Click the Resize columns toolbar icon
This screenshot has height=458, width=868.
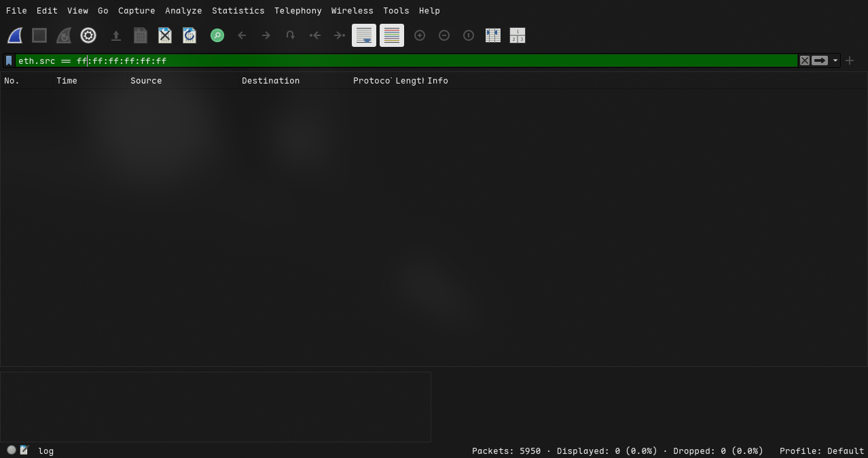tap(493, 35)
